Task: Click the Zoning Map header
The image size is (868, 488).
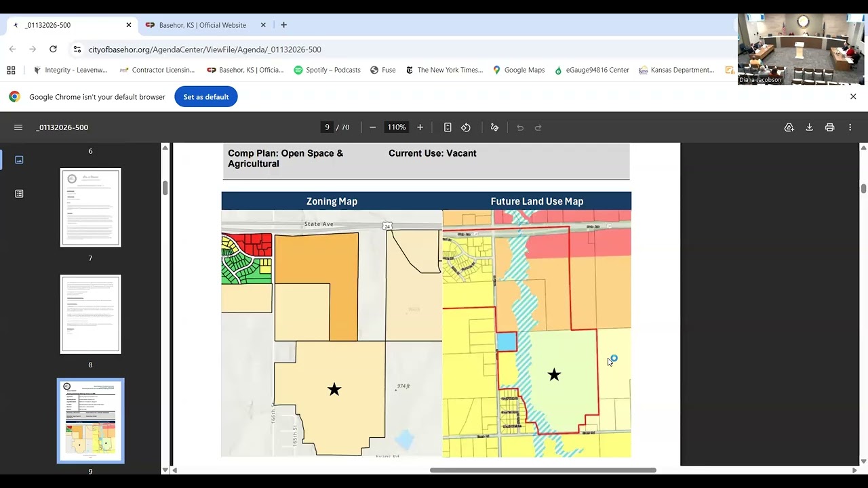Action: tap(332, 201)
